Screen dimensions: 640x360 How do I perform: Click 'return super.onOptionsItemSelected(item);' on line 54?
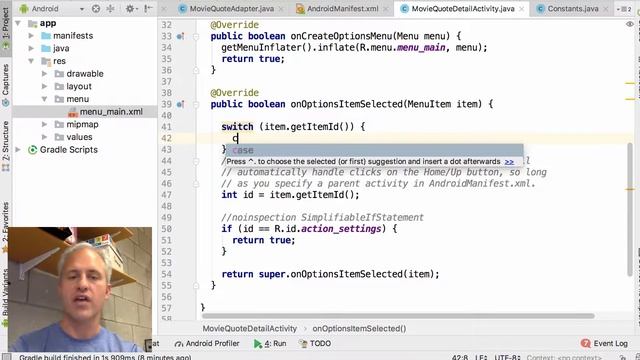(x=330, y=274)
